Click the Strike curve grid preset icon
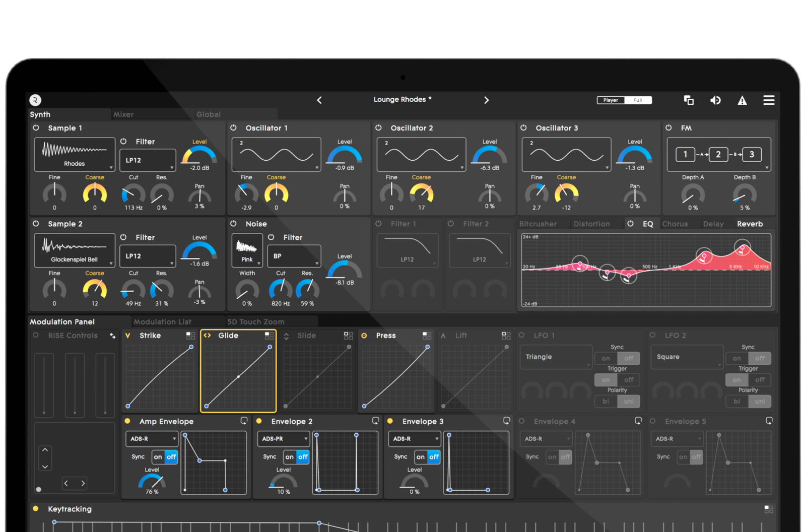The image size is (806, 532). click(190, 336)
